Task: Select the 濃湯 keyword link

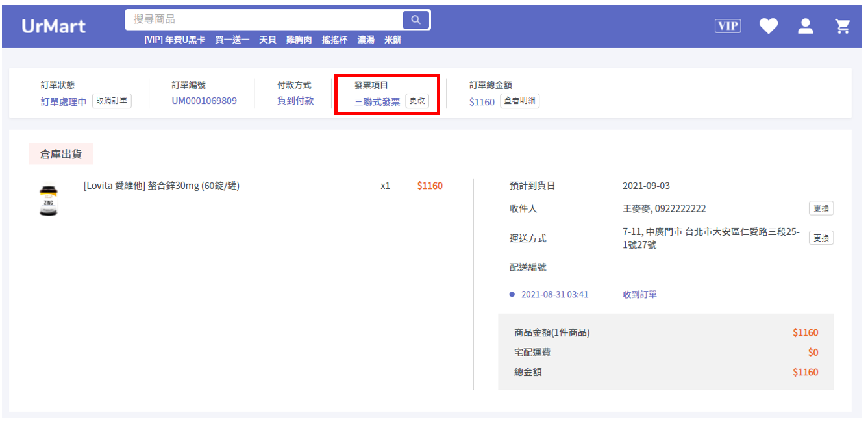Action: [366, 40]
